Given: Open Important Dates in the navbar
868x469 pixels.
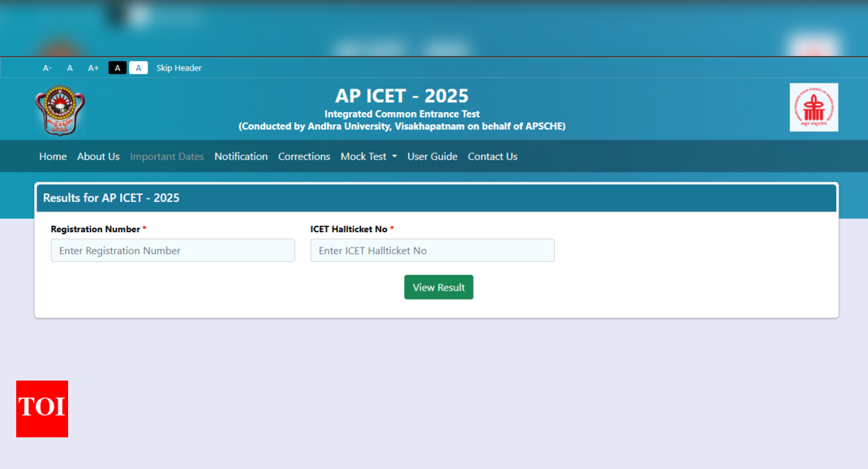Looking at the screenshot, I should coord(166,157).
